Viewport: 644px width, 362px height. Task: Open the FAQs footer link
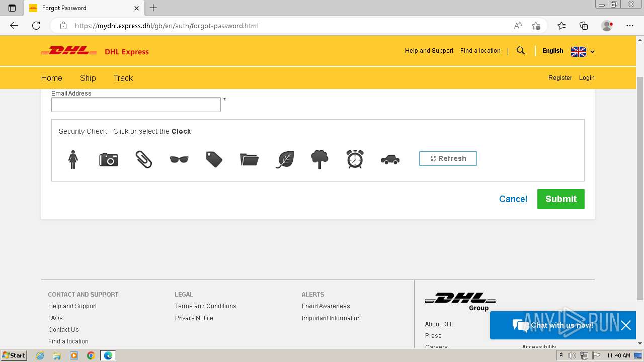[x=55, y=318]
